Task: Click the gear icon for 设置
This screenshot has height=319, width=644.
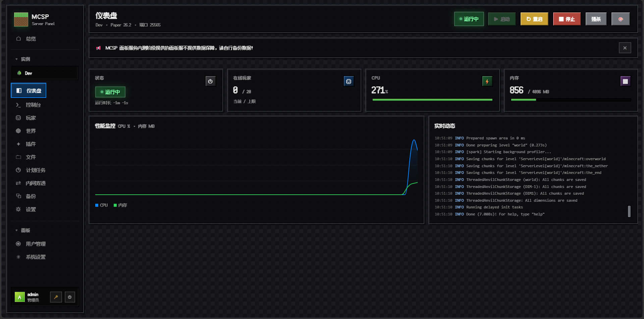Action: pos(18,209)
